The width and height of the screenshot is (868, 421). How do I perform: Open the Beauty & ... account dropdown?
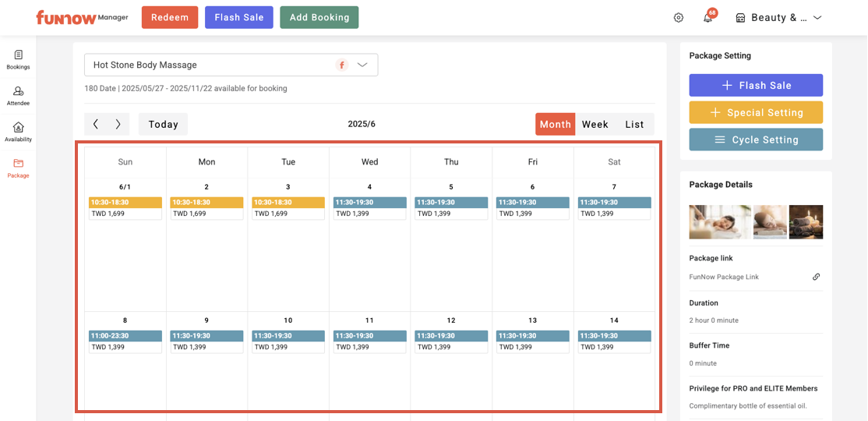[779, 18]
